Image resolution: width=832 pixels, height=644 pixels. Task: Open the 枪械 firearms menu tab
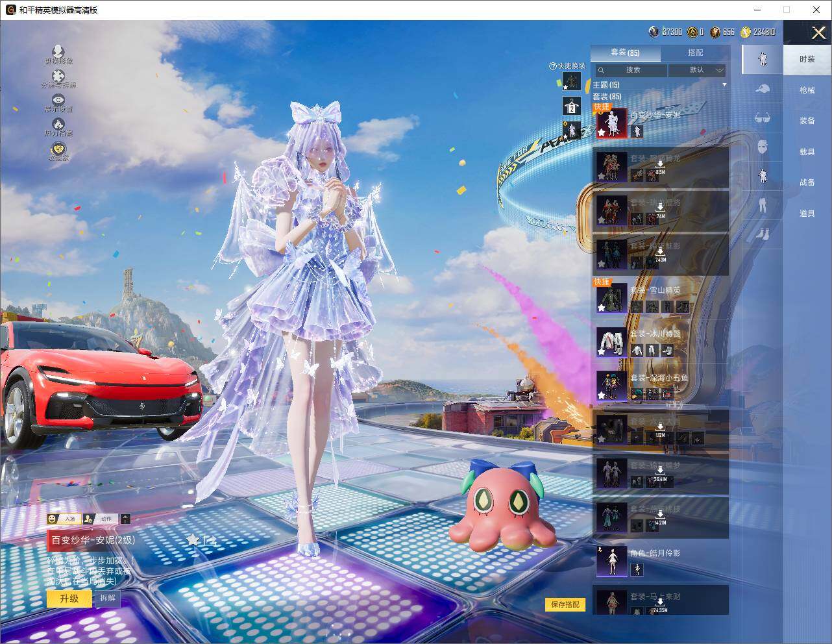[807, 90]
